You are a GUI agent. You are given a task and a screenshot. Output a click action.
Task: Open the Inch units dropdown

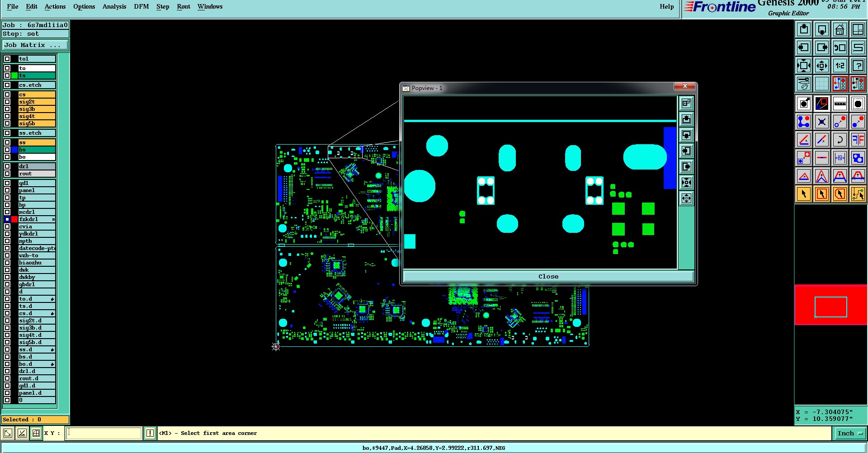(x=850, y=433)
